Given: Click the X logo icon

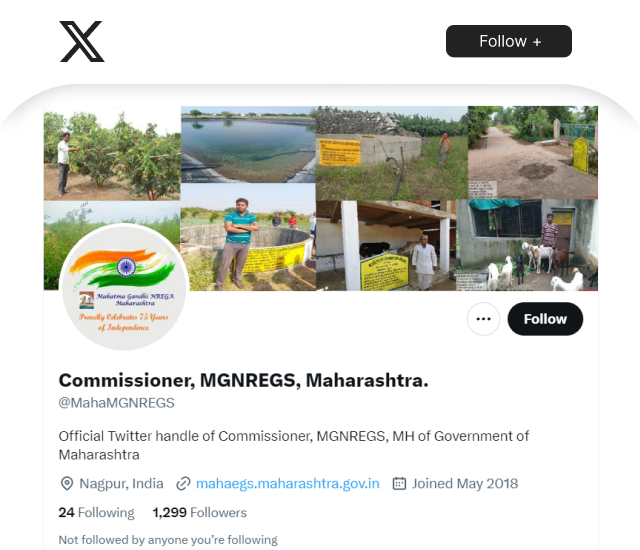Looking at the screenshot, I should pos(82,41).
